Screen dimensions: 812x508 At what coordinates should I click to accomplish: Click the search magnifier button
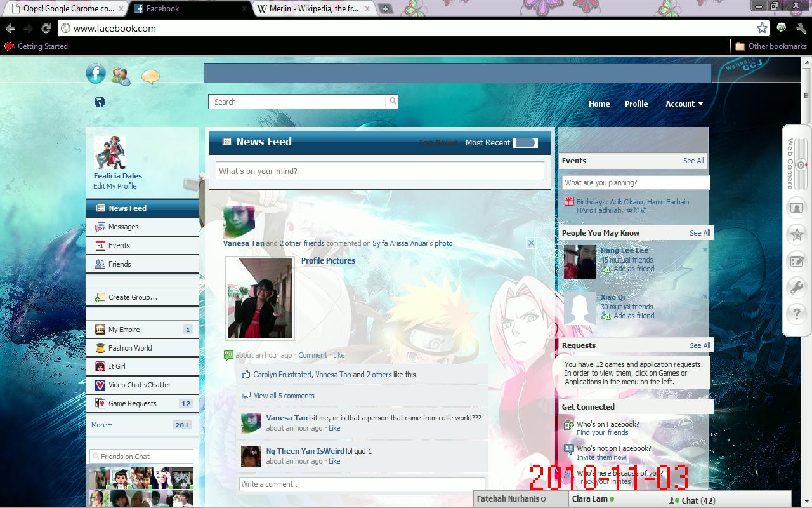[393, 102]
